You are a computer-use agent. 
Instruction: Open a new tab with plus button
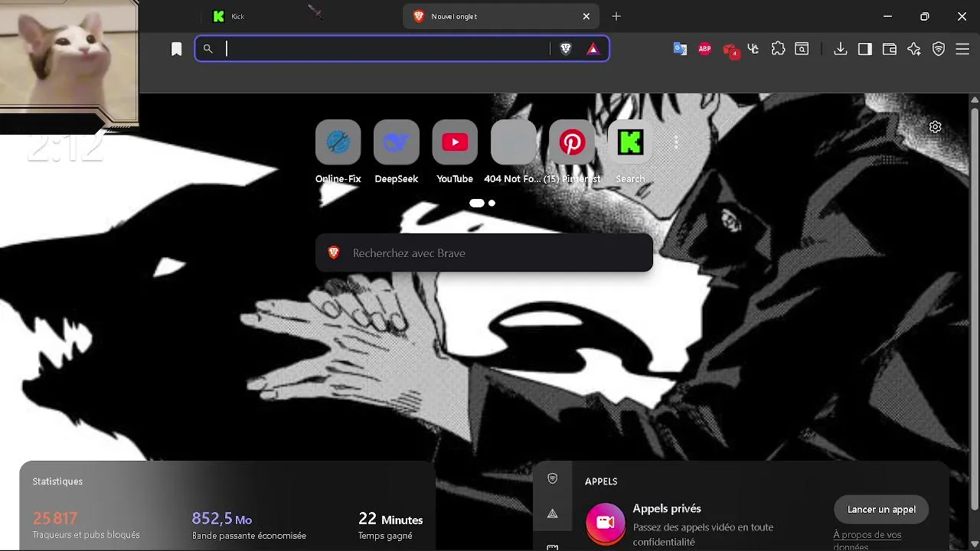coord(616,16)
